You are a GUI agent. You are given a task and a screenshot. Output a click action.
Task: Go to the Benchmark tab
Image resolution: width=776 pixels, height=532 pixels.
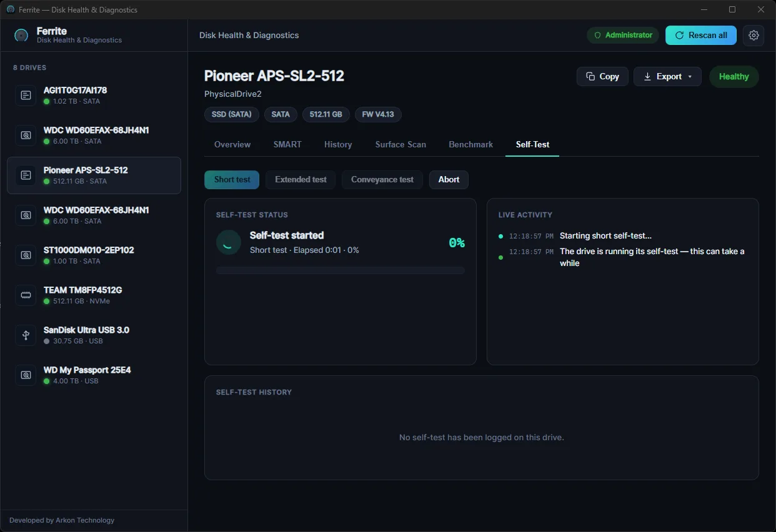[x=471, y=144]
